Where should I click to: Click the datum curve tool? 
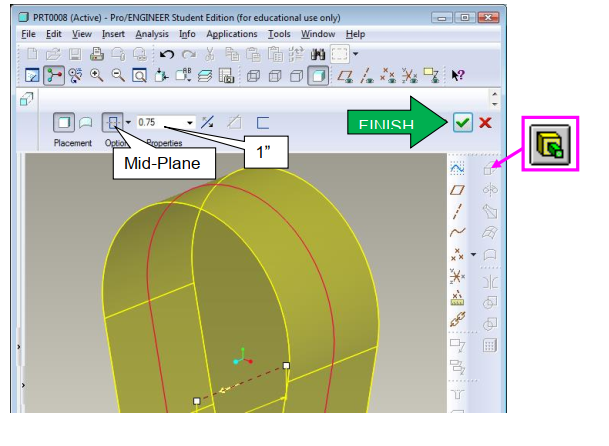(459, 233)
